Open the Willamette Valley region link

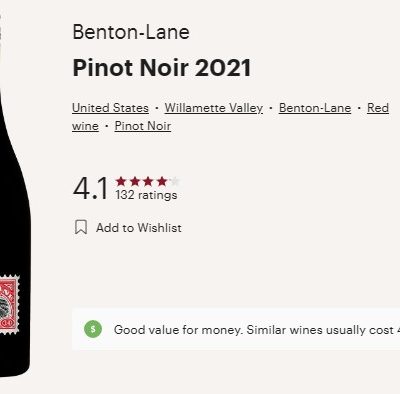[x=214, y=108]
